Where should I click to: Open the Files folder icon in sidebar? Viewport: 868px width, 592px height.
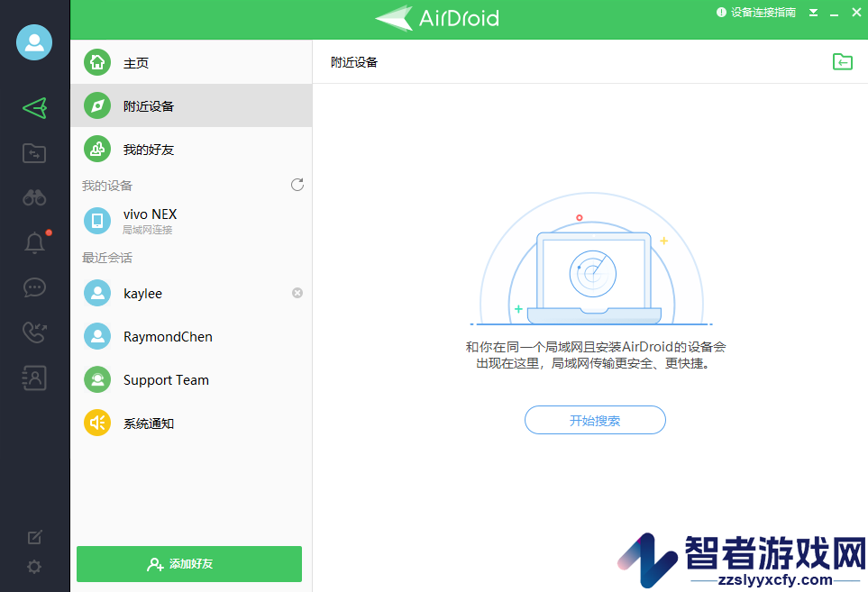[x=34, y=153]
